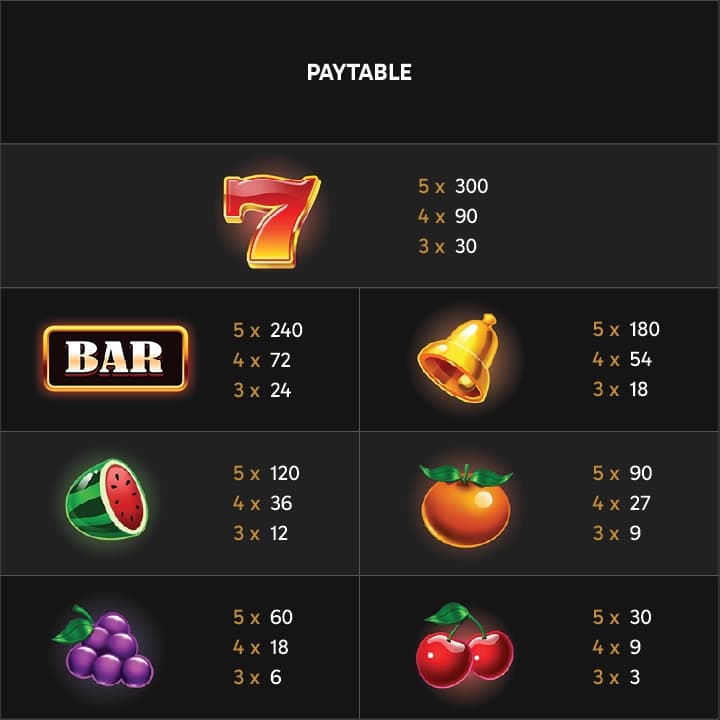Select the bell 4 x 54 payout
The height and width of the screenshot is (720, 720).
click(x=622, y=359)
